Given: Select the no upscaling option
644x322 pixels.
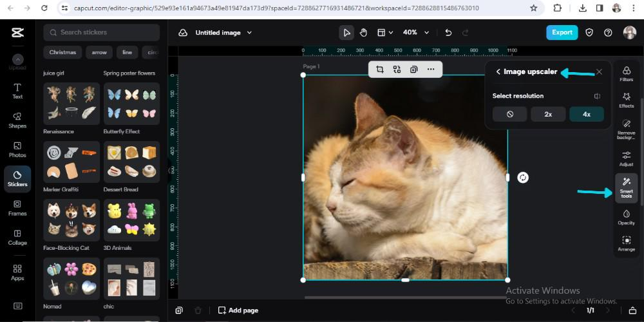Looking at the screenshot, I should tap(509, 114).
